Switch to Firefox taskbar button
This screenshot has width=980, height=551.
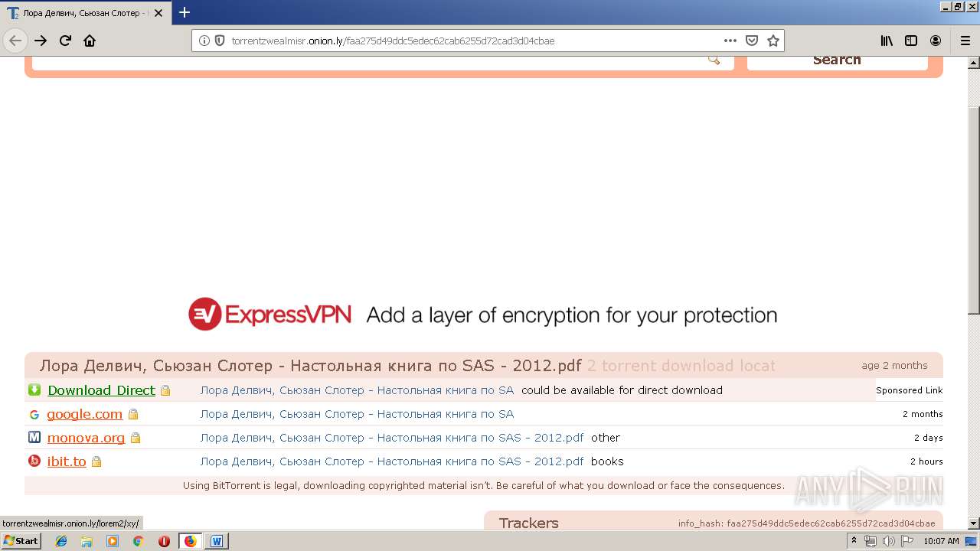(x=190, y=541)
